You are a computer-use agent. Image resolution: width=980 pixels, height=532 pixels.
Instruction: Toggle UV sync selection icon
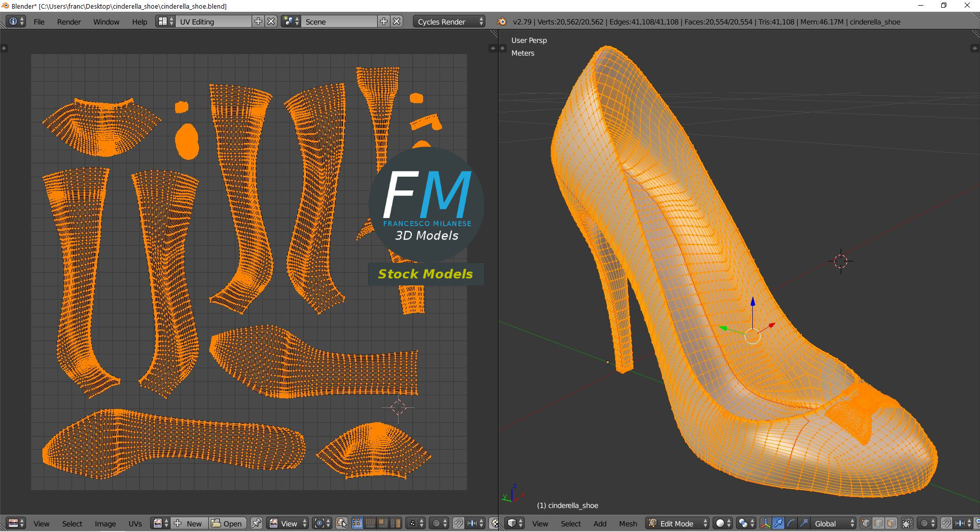point(341,523)
